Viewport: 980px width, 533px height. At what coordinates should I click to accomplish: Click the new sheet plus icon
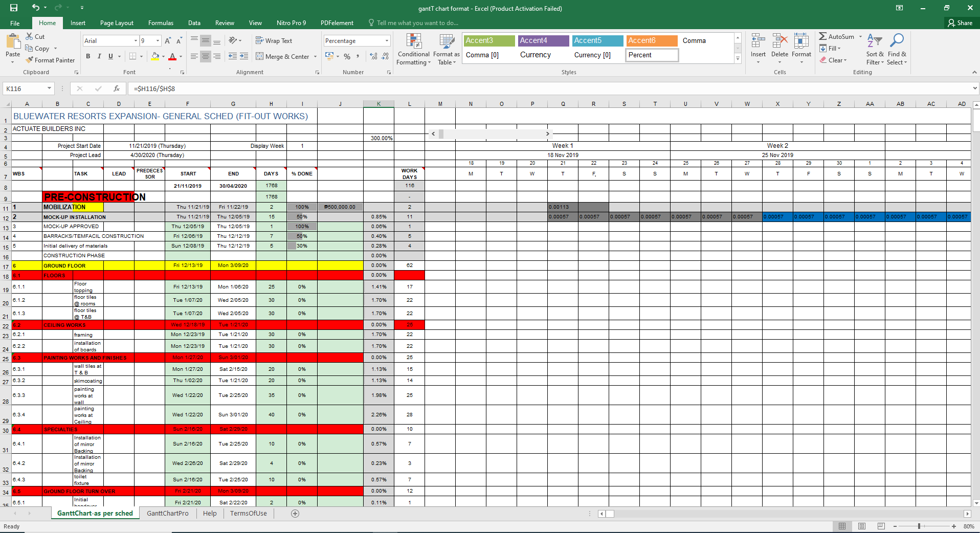pos(295,514)
